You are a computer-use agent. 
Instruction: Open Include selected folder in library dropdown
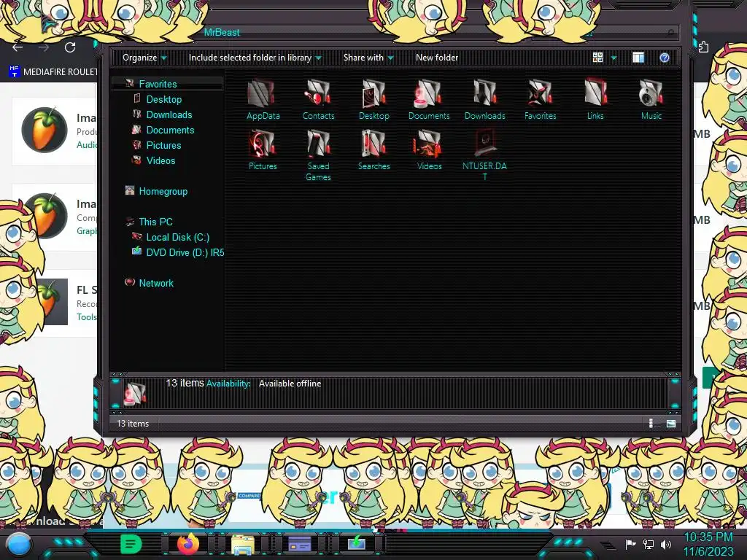coord(255,58)
